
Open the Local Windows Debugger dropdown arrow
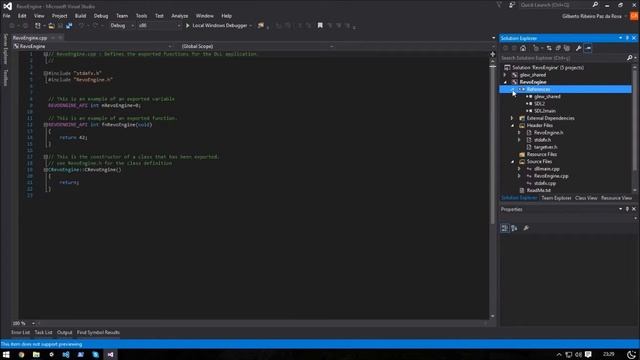pyautogui.click(x=250, y=25)
